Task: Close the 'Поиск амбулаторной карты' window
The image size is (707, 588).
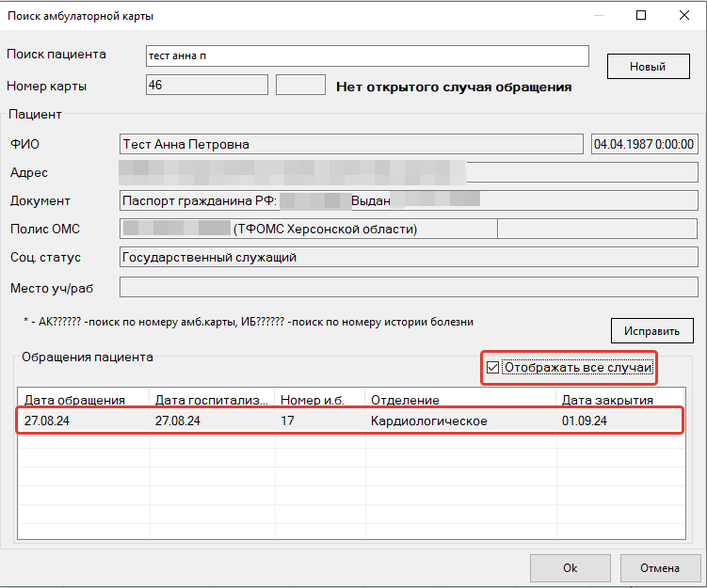Action: (x=684, y=15)
